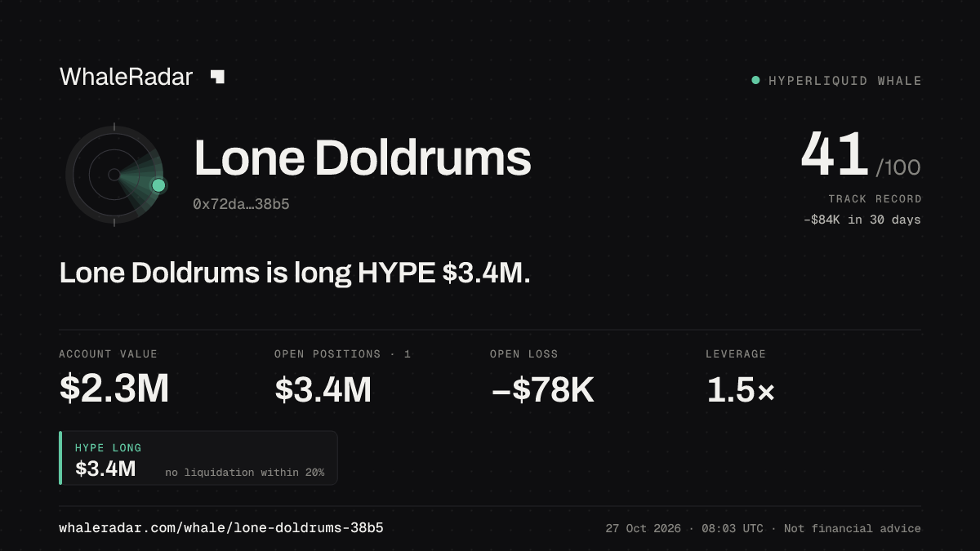Click the 41 track record score

tap(834, 155)
